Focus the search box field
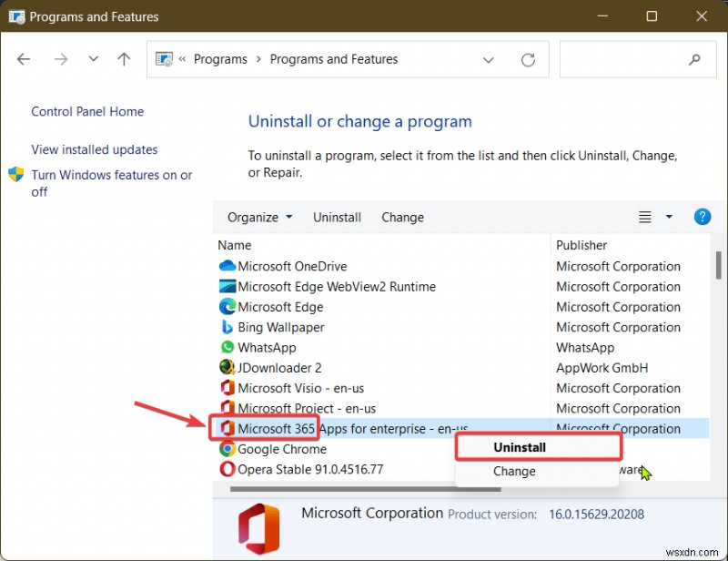The image size is (728, 561). pyautogui.click(x=638, y=59)
